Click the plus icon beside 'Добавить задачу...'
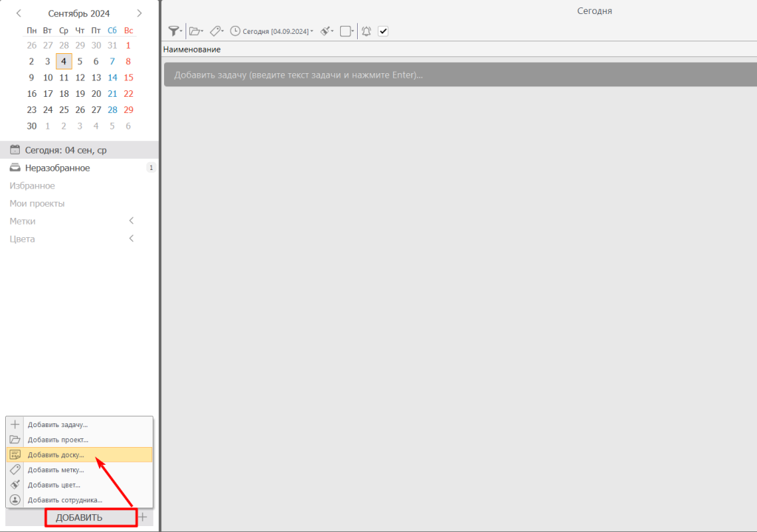The image size is (757, 532). pos(15,424)
